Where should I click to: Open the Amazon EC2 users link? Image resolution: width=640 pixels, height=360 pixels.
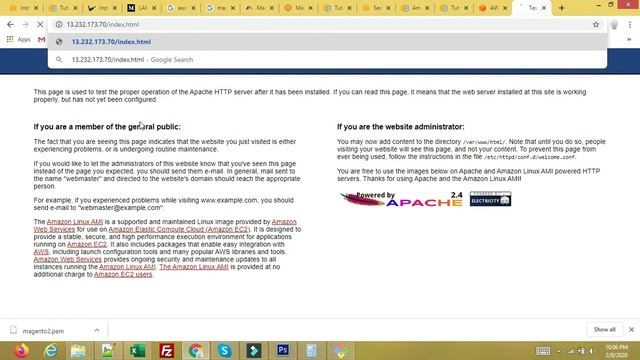tap(123, 274)
